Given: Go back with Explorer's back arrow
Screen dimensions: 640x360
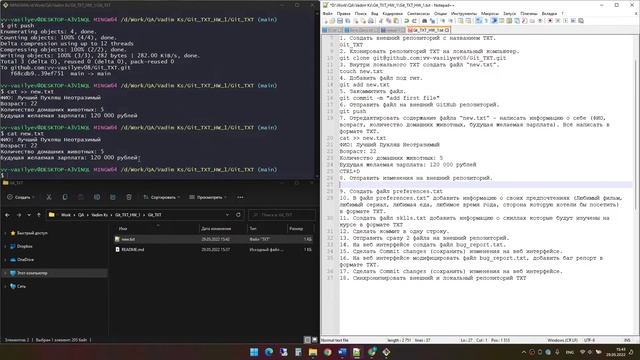Looking at the screenshot, I should [x=7, y=215].
